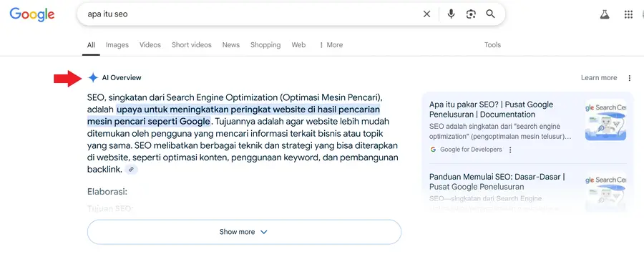Open three-dot menu beside Google for Developers

coord(510,150)
